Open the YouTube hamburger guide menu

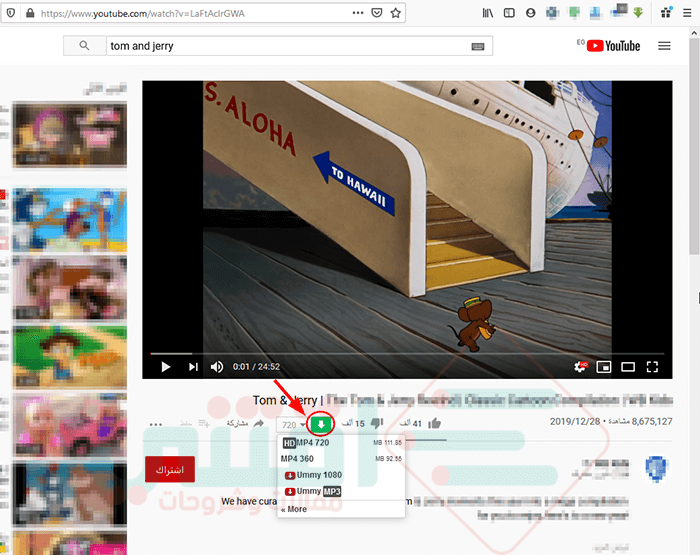[664, 46]
